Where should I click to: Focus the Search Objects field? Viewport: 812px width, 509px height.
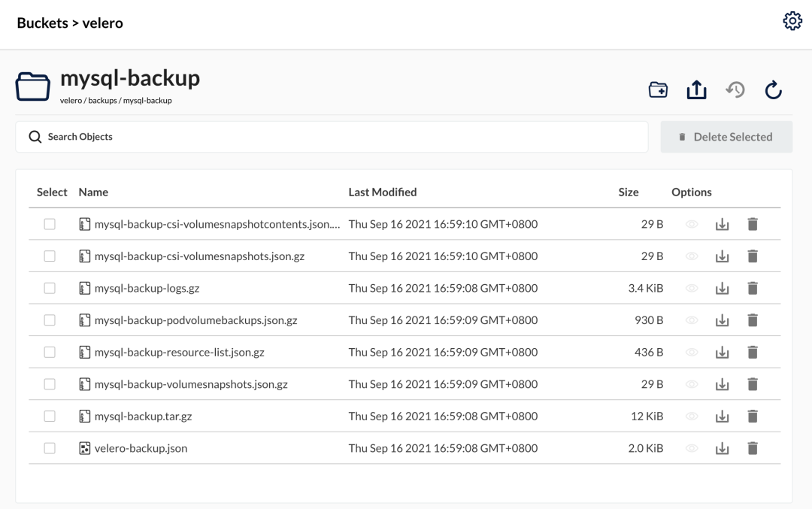(x=332, y=137)
